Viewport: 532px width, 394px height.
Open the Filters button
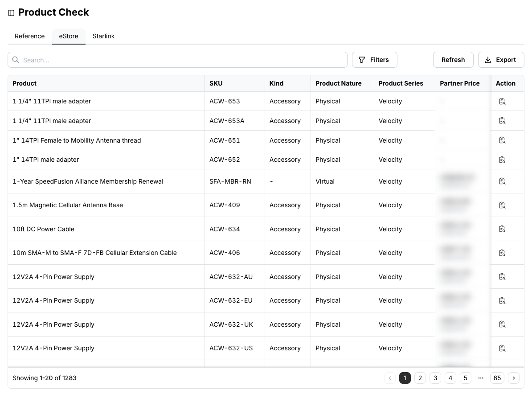point(375,60)
